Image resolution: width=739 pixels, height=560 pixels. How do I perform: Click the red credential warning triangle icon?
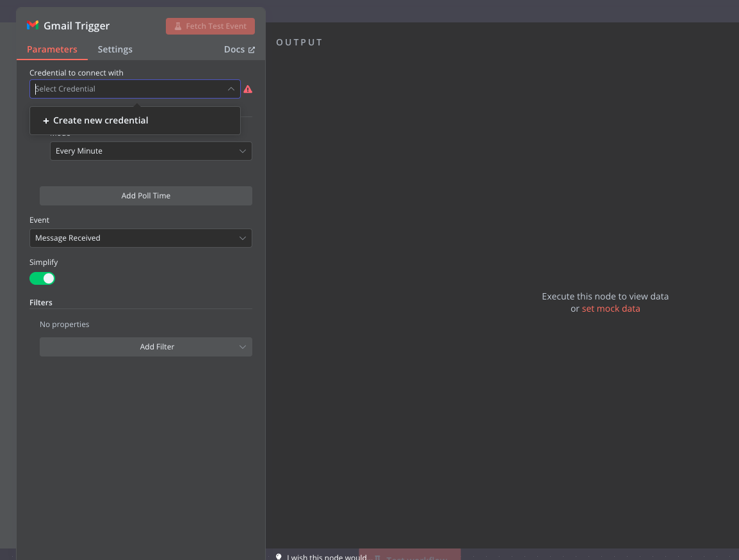[248, 89]
